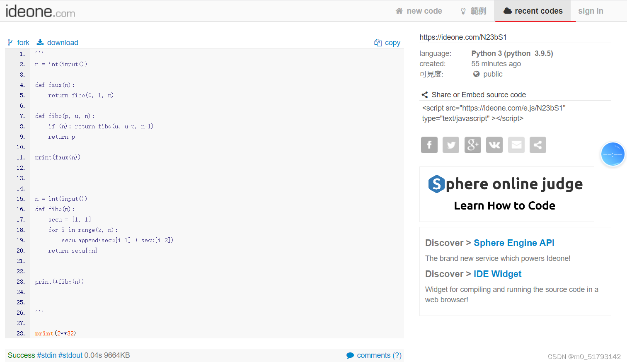Click the '55 minutes ago' created text
Image resolution: width=627 pixels, height=364 pixels.
pyautogui.click(x=496, y=64)
